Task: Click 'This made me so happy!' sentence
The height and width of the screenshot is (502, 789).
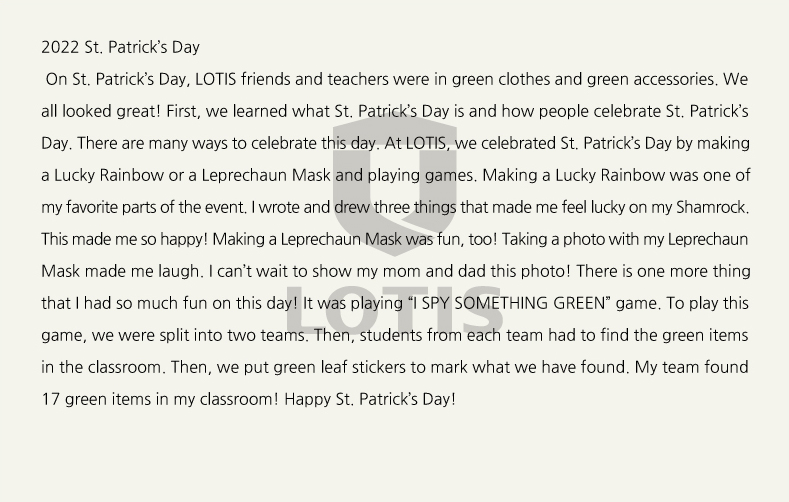Action: point(124,239)
